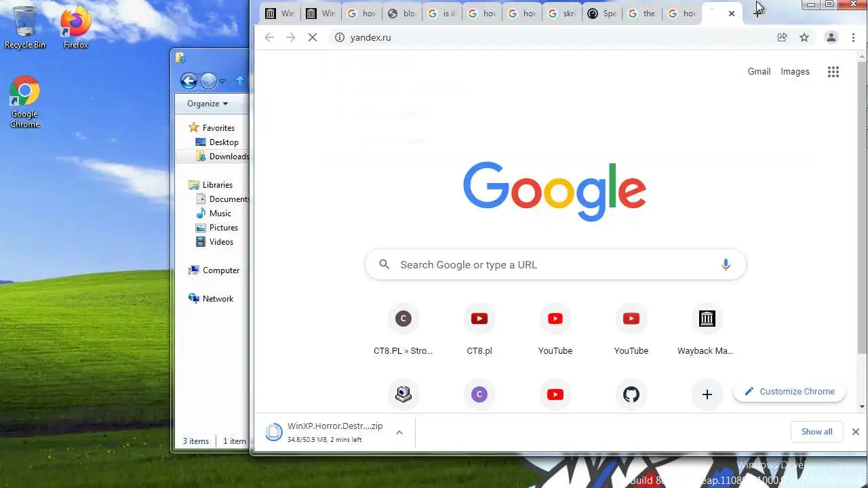Viewport: 868px width, 488px height.
Task: Click Explorer's blue back arrow
Action: pyautogui.click(x=189, y=81)
